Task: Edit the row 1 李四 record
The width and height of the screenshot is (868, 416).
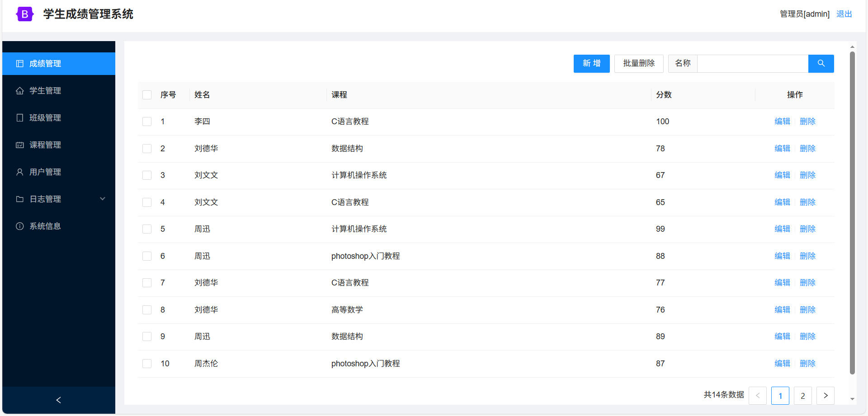Action: [782, 122]
